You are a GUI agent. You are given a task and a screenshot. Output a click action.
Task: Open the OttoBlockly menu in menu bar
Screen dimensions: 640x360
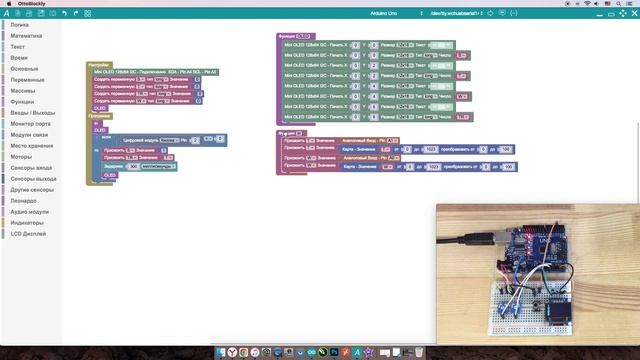point(31,3)
